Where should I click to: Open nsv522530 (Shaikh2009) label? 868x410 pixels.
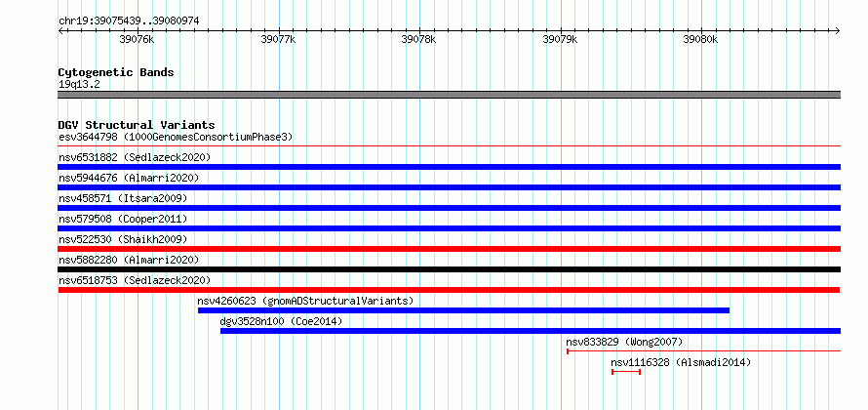coord(123,239)
